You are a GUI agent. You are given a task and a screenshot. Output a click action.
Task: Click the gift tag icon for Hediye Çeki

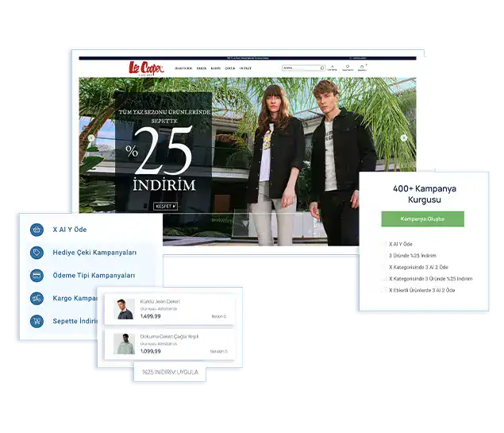pyautogui.click(x=37, y=253)
